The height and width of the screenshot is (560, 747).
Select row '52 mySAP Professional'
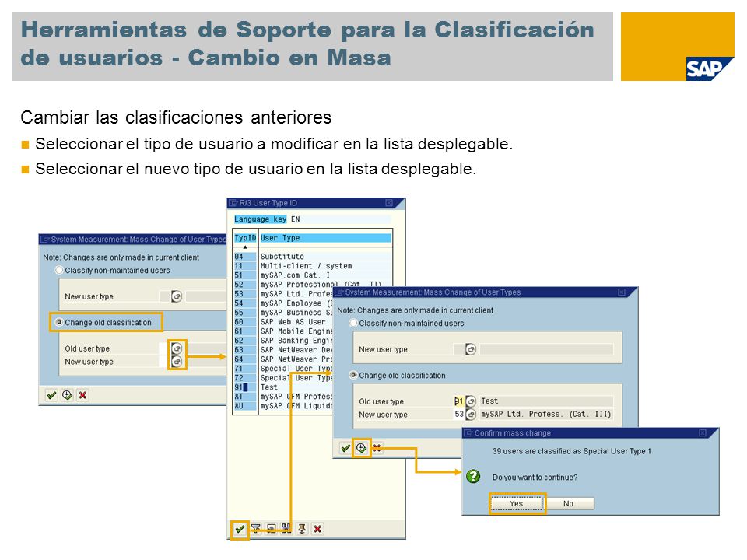[x=313, y=285]
